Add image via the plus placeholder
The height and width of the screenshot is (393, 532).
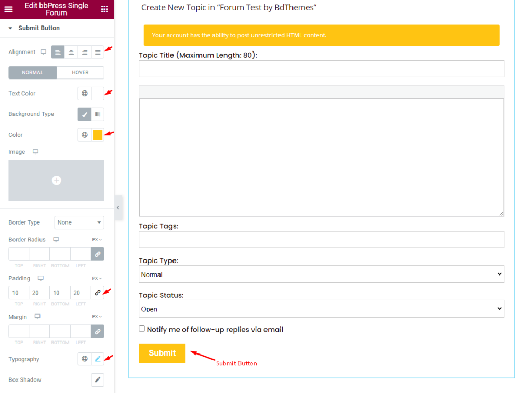[56, 180]
